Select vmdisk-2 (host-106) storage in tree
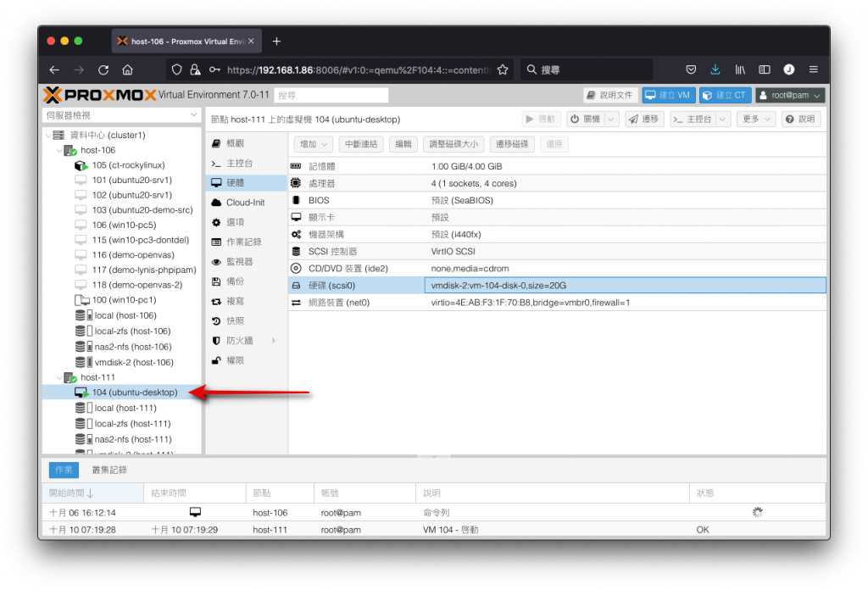The image size is (868, 590). click(x=133, y=362)
